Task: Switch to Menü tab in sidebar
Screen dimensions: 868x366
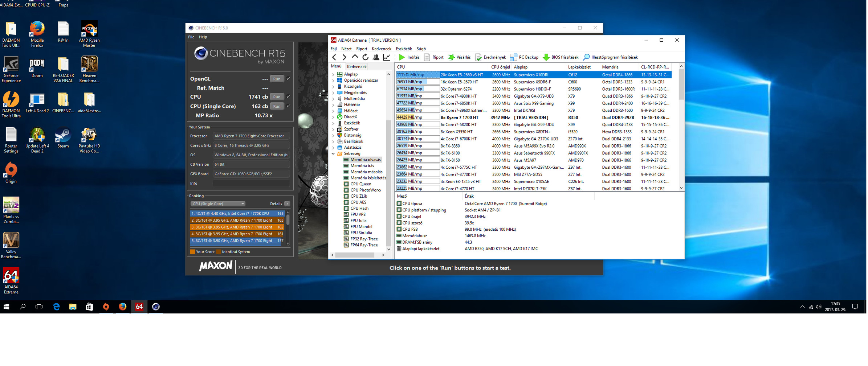Action: coord(336,66)
